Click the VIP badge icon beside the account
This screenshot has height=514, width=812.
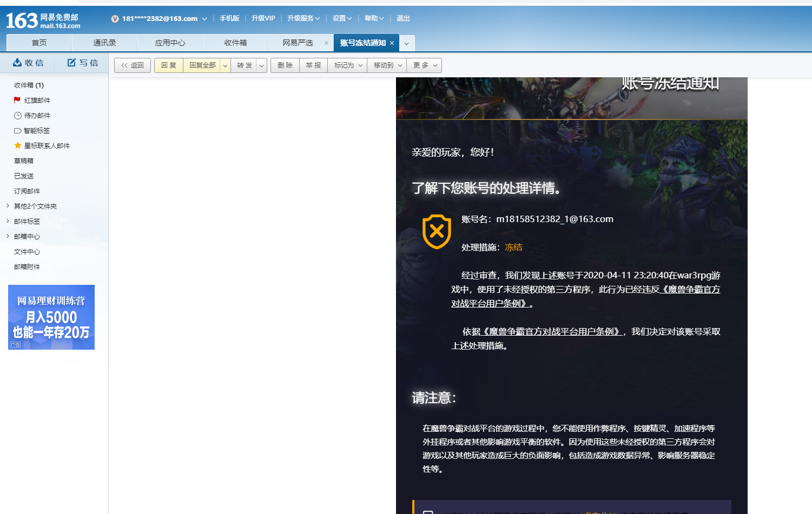coord(115,19)
